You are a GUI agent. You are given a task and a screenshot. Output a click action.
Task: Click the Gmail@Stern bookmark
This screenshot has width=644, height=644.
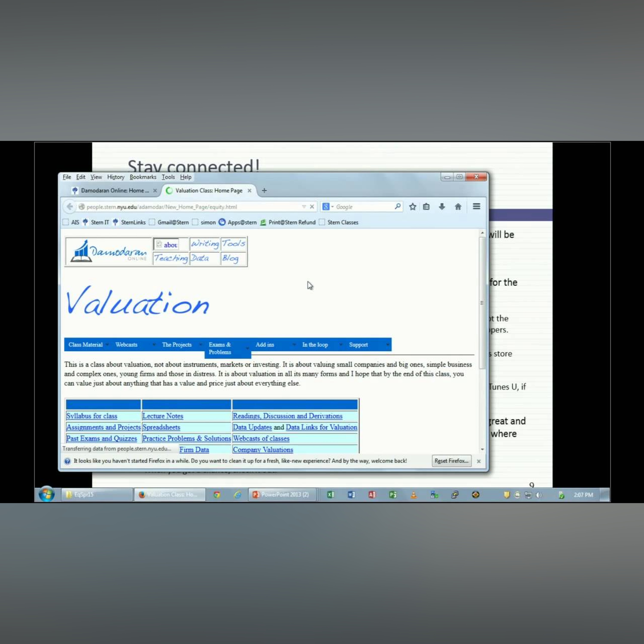pyautogui.click(x=169, y=222)
